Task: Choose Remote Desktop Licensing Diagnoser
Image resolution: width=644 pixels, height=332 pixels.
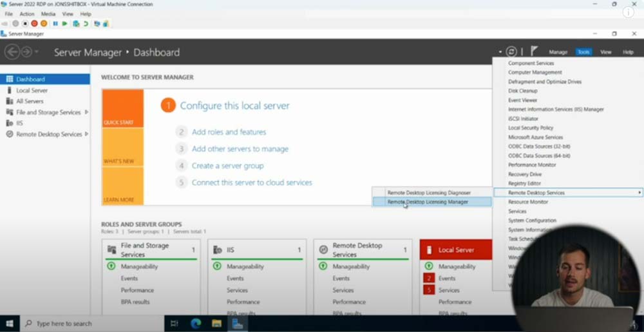Action: tap(429, 193)
